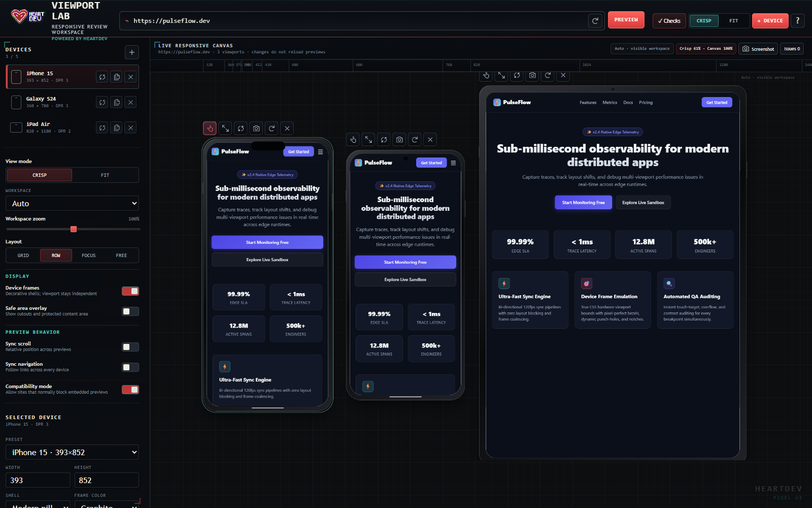This screenshot has height=508, width=812.
Task: Rotate the iPhone 15 device in the list
Action: point(103,77)
